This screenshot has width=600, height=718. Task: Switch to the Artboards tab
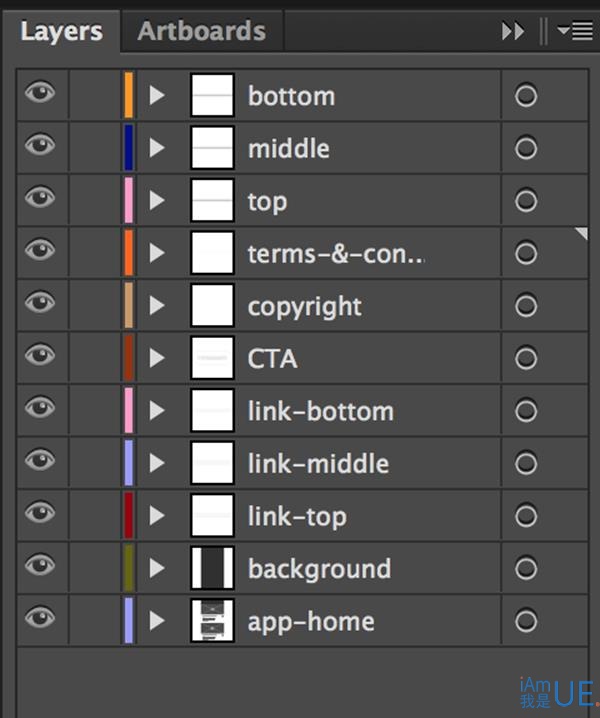[202, 31]
